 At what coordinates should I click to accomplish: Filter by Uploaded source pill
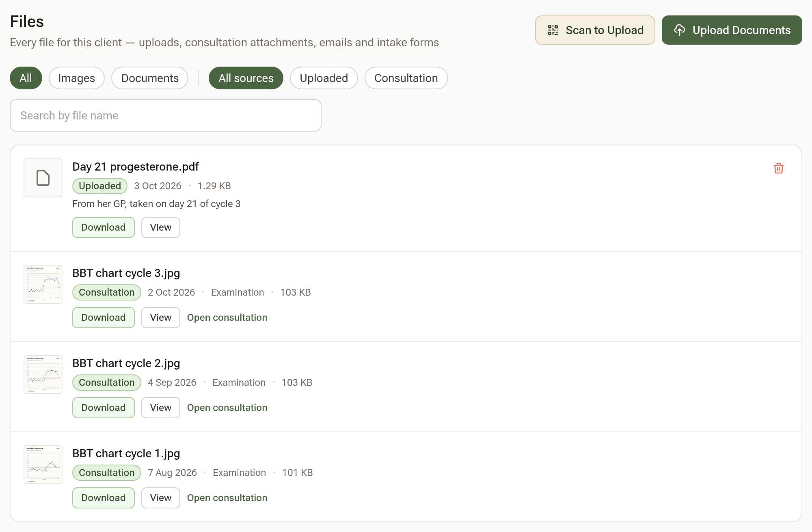pyautogui.click(x=324, y=78)
